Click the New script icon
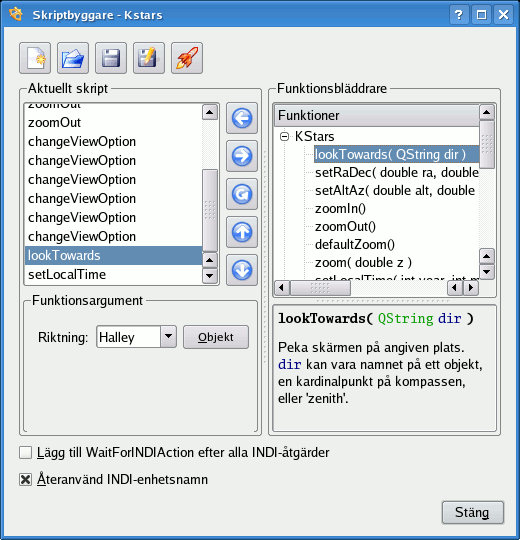Image resolution: width=520 pixels, height=540 pixels. pos(35,58)
